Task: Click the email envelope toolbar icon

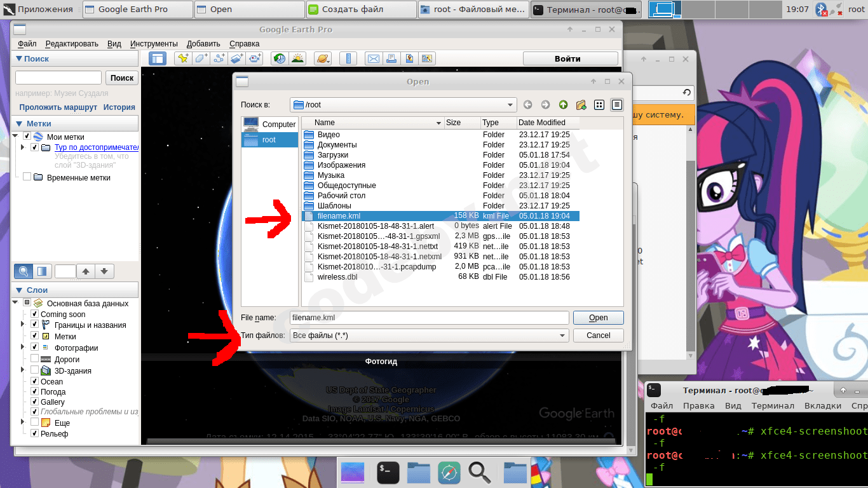Action: [x=374, y=58]
